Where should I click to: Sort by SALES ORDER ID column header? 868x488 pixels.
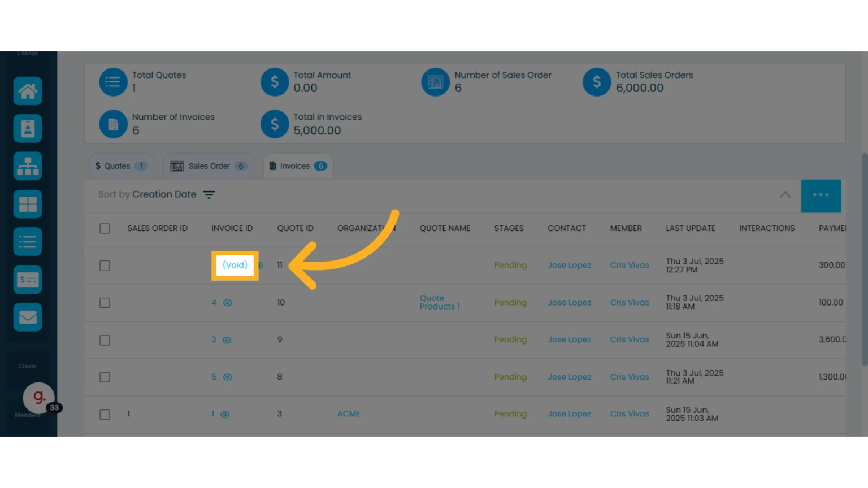point(157,228)
